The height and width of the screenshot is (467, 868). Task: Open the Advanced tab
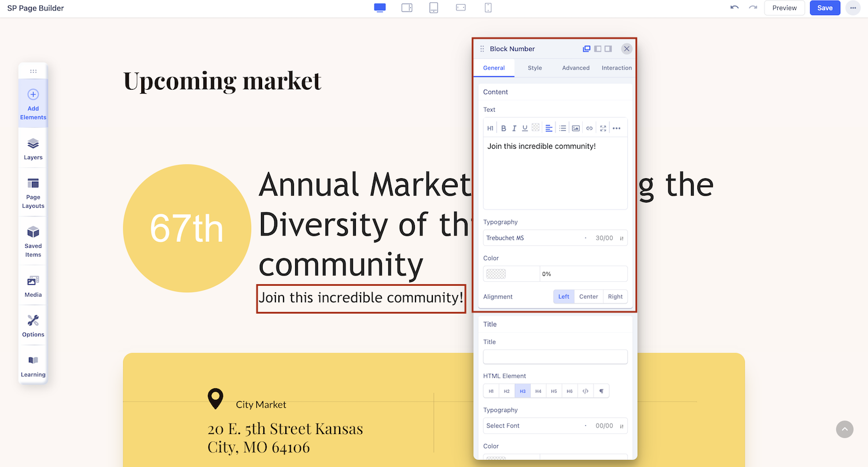[576, 68]
